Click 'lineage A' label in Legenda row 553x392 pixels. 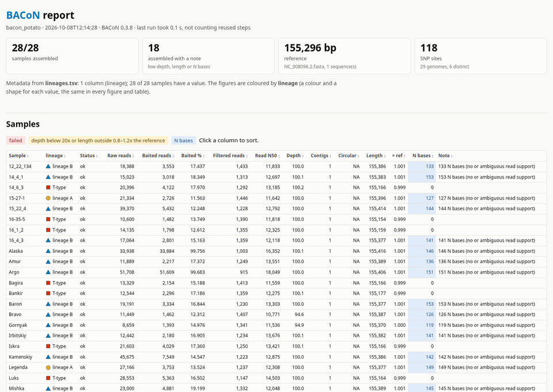[x=62, y=367]
